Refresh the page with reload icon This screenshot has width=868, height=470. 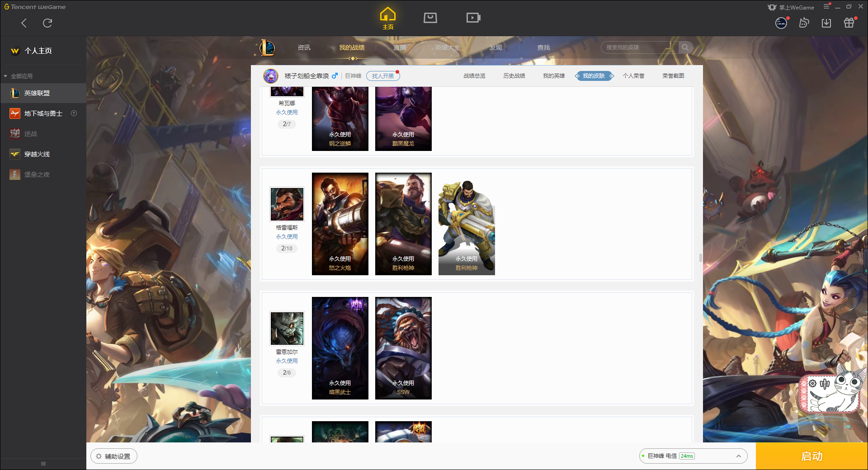47,23
